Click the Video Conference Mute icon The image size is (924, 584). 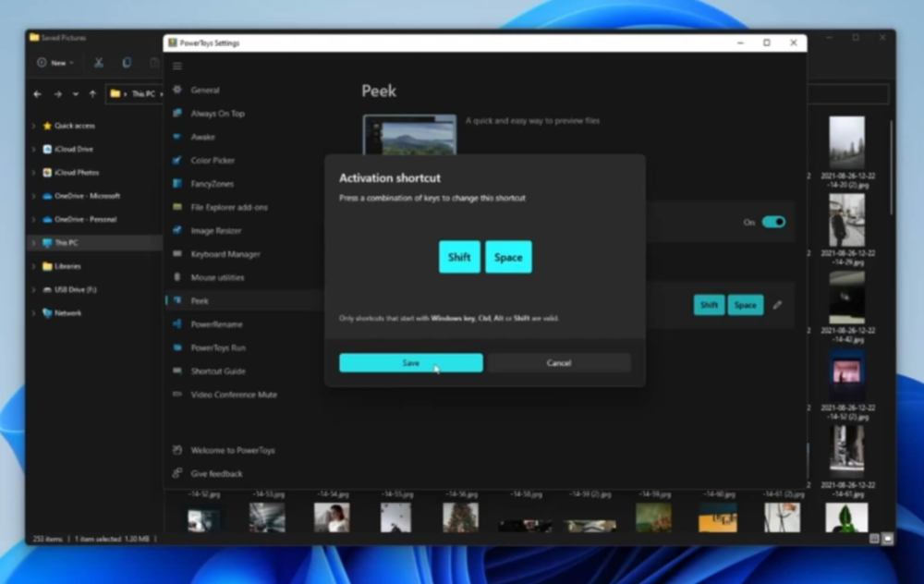click(x=177, y=394)
